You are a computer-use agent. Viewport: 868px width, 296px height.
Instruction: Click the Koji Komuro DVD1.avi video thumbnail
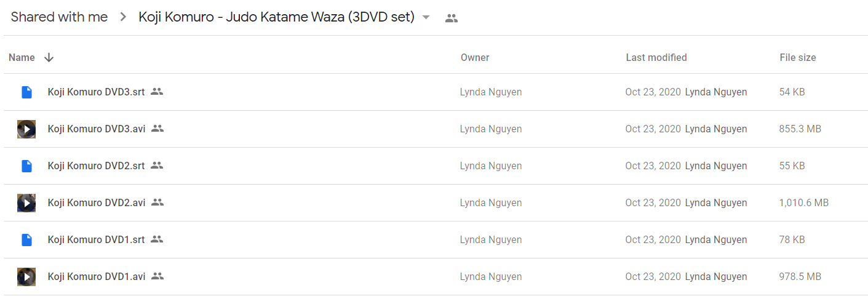point(26,277)
